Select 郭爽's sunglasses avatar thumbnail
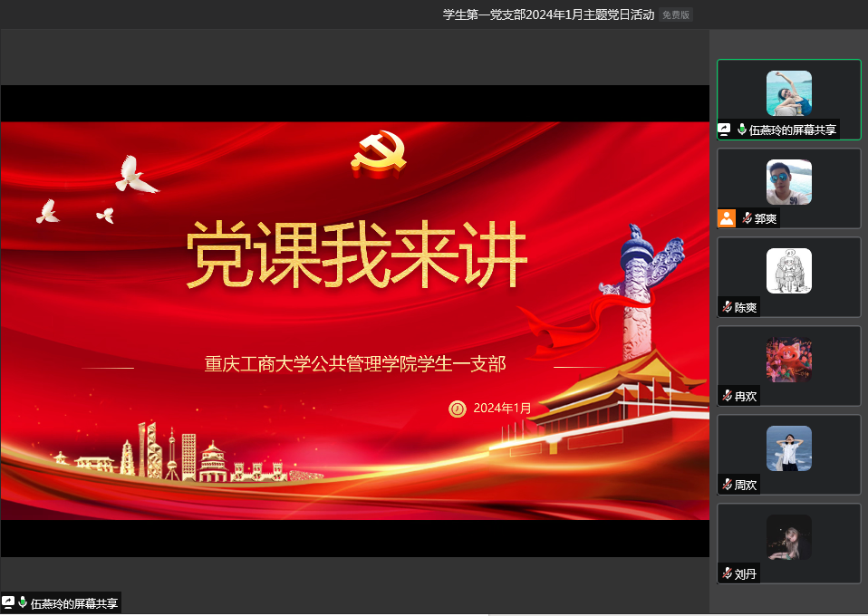Screen dimensions: 868x616 click(x=788, y=182)
